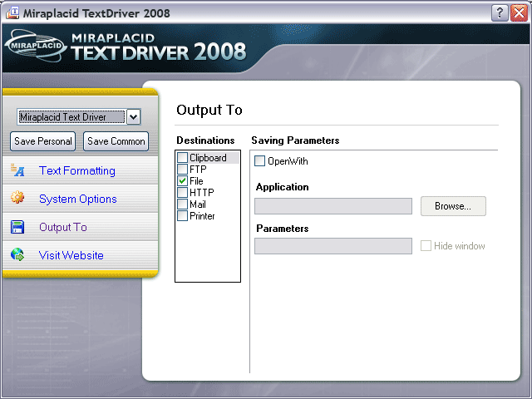Click the Browse... button
The image size is (532, 399).
453,206
